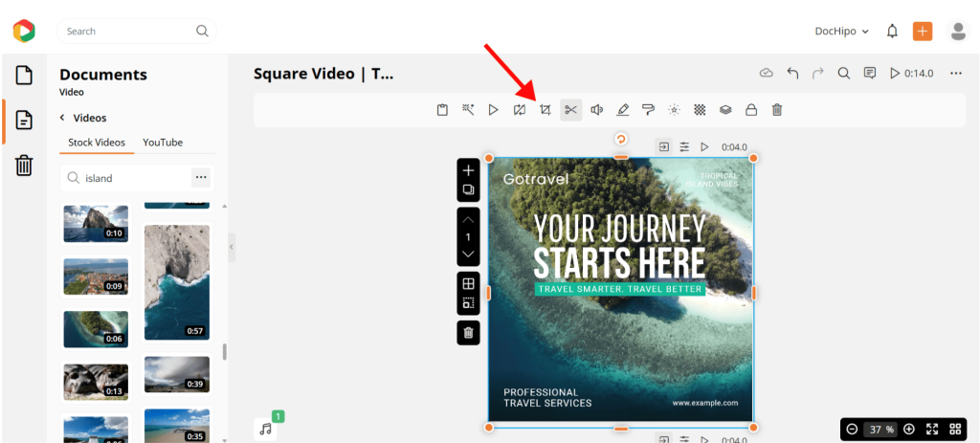Open the brightness sparkle adjustment icon
Screen dimensions: 980x443
(x=674, y=110)
